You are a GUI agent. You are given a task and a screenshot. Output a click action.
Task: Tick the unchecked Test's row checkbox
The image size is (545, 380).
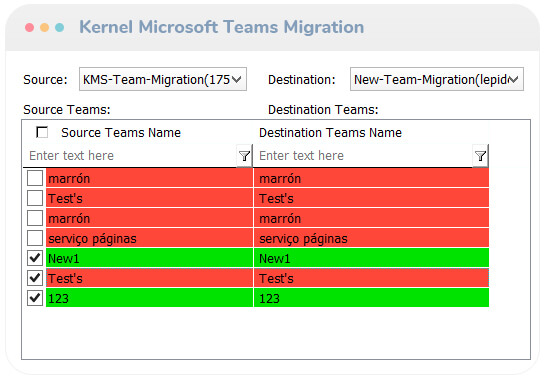pos(35,198)
